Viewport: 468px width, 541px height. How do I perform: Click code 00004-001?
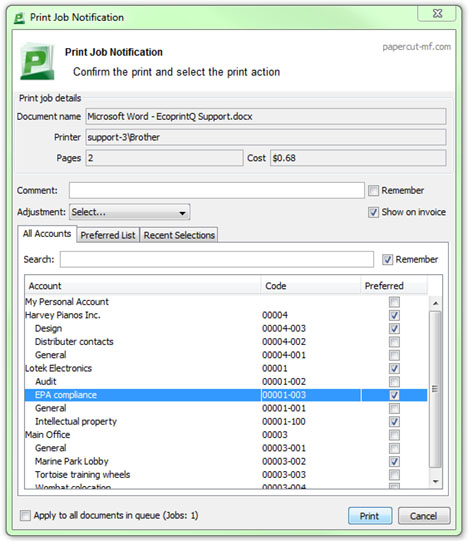[x=284, y=355]
